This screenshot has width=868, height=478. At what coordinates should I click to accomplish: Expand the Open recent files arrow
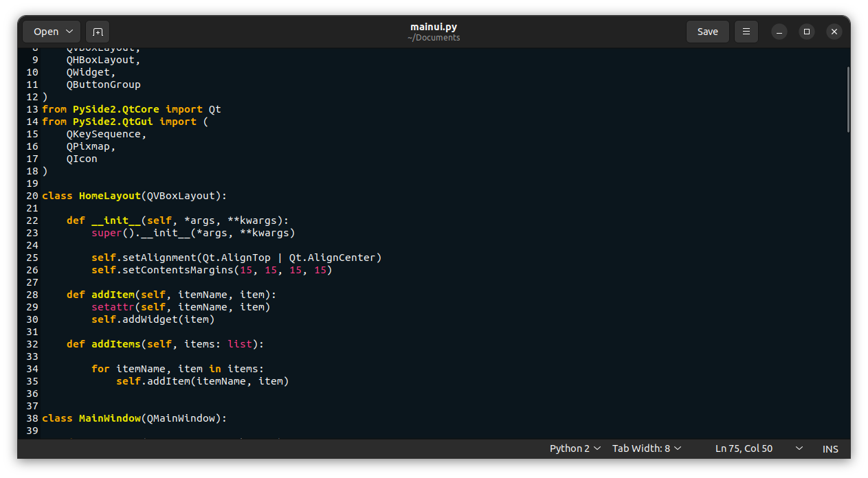(70, 32)
